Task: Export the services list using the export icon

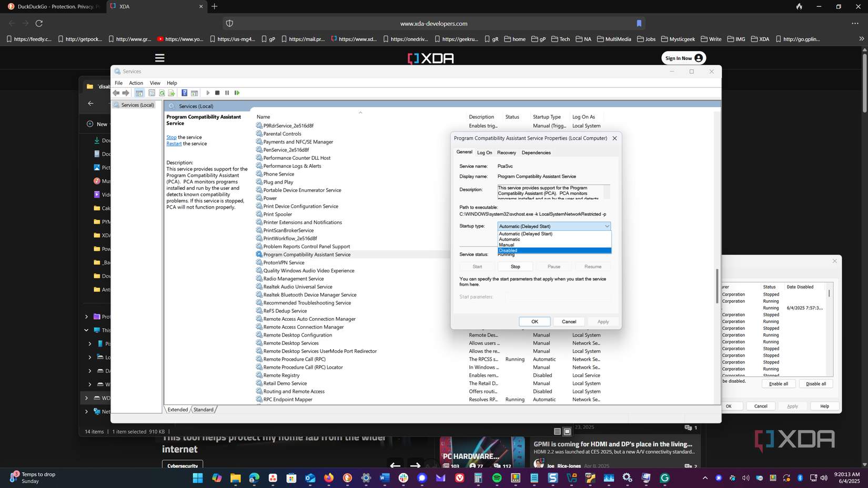Action: (x=172, y=93)
